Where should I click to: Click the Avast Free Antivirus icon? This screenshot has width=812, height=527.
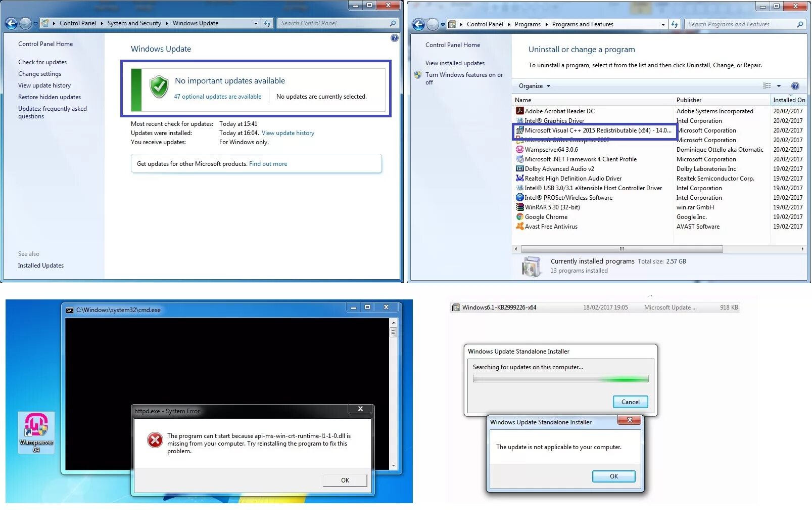[519, 226]
